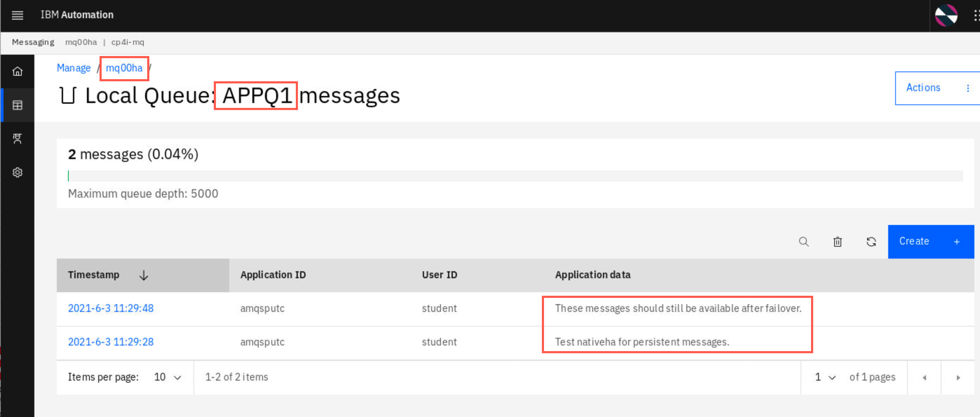Click the Application data column header
This screenshot has height=417, width=980.
(x=593, y=275)
